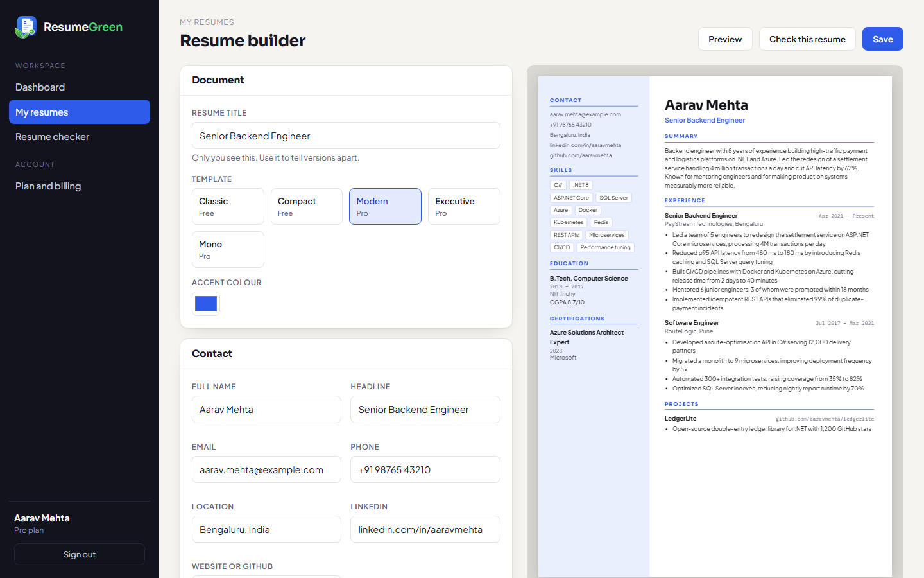Viewport: 924px width, 578px height.
Task: Click the Preview button
Action: tap(725, 39)
